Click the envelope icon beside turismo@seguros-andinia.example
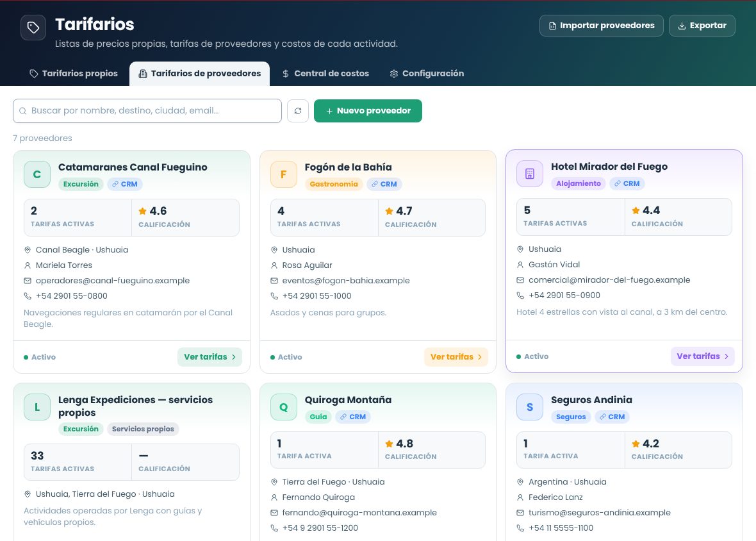 (520, 513)
